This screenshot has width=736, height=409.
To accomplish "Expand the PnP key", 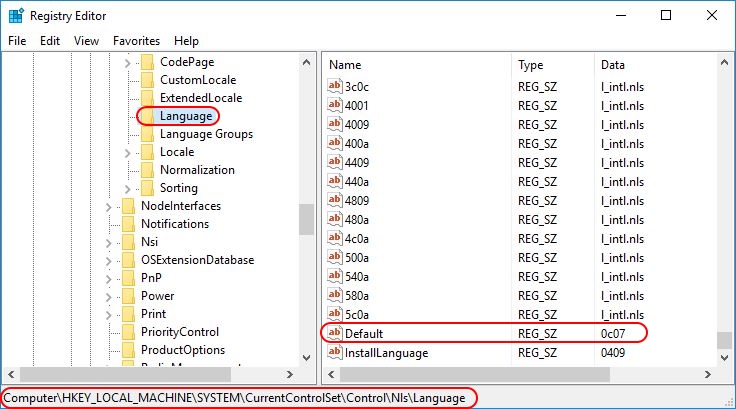I will click(x=108, y=278).
